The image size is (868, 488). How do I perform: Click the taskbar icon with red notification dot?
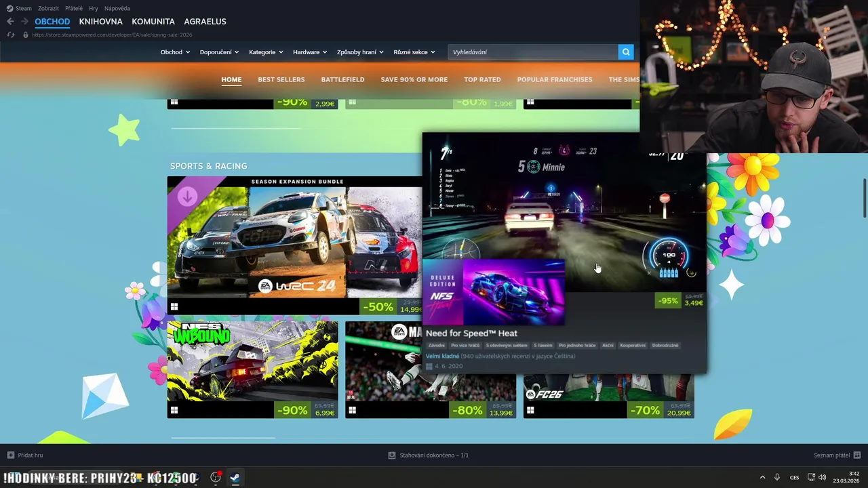(x=216, y=477)
